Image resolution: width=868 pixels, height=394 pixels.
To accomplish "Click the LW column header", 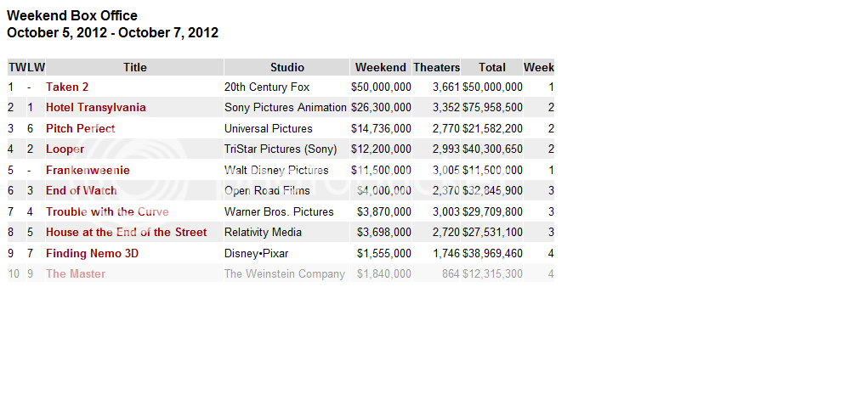I will pyautogui.click(x=36, y=67).
